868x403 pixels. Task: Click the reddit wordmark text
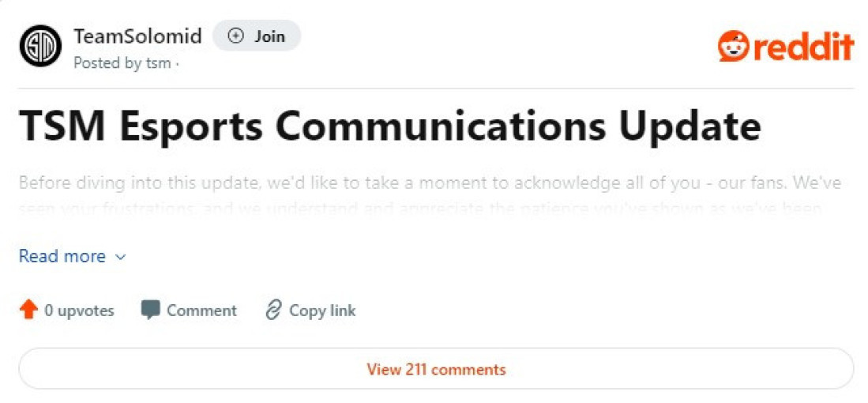[x=802, y=47]
